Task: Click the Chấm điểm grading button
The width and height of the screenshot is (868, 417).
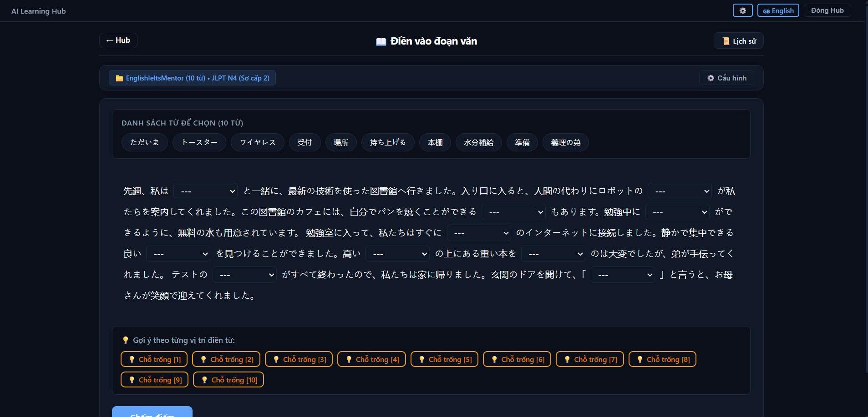Action: [152, 413]
